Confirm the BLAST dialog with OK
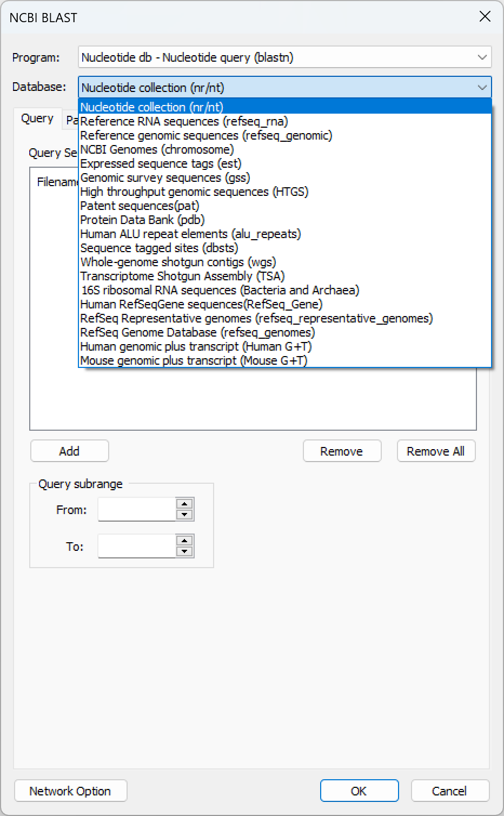Image resolution: width=504 pixels, height=816 pixels. 359,791
